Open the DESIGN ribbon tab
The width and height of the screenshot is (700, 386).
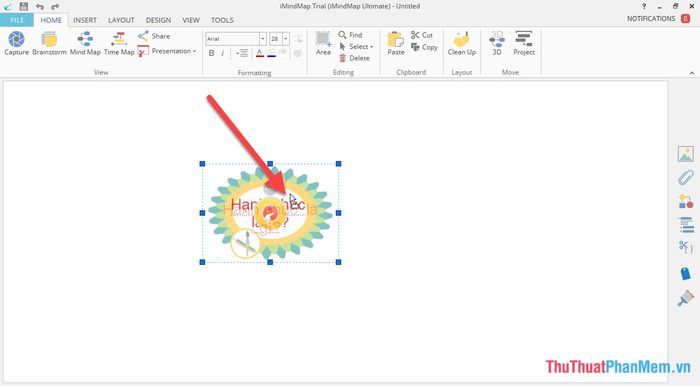(158, 20)
